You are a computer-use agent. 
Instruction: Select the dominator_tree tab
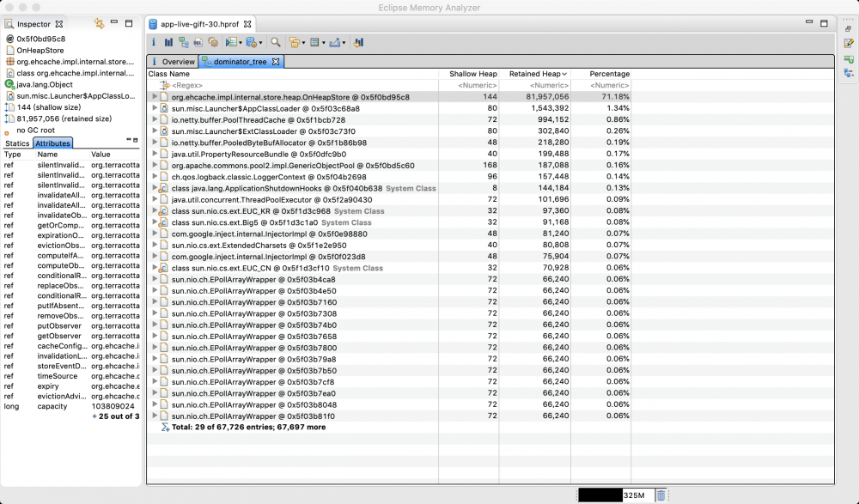(240, 61)
